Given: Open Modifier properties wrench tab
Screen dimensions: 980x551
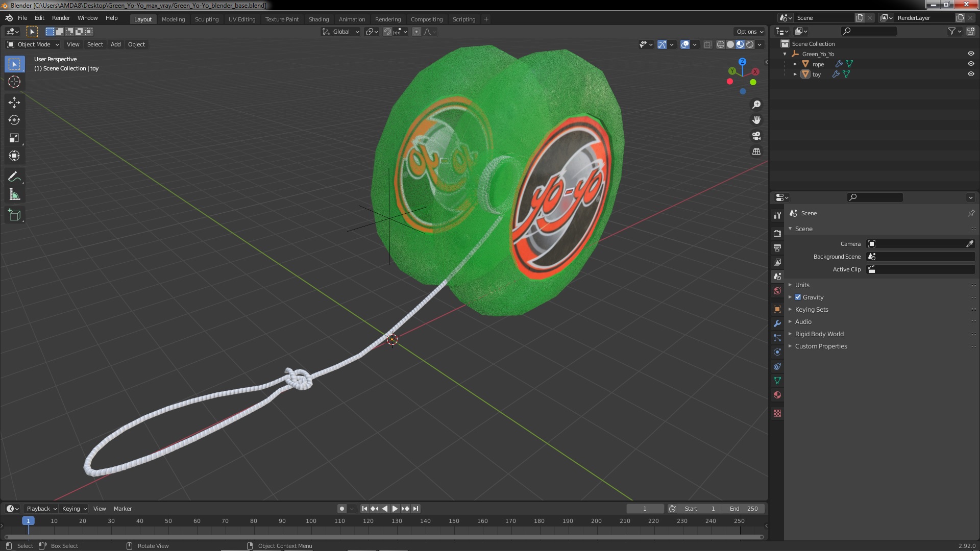Looking at the screenshot, I should (777, 323).
